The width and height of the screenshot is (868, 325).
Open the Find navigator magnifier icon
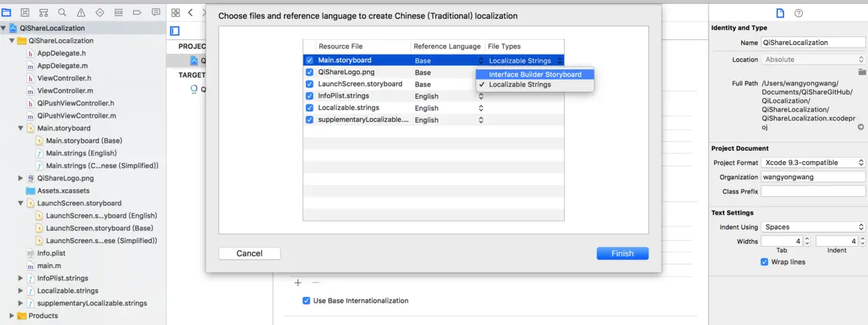coord(62,13)
